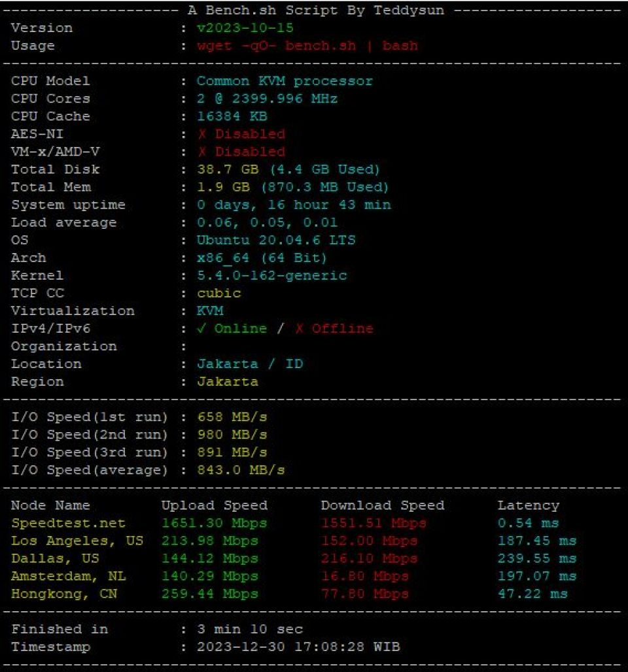Click the red X next to Offline
This screenshot has width=628, height=672.
(299, 329)
